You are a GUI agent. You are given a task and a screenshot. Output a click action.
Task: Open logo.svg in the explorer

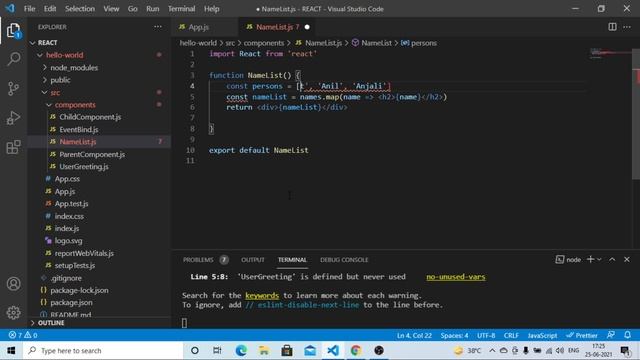point(68,241)
